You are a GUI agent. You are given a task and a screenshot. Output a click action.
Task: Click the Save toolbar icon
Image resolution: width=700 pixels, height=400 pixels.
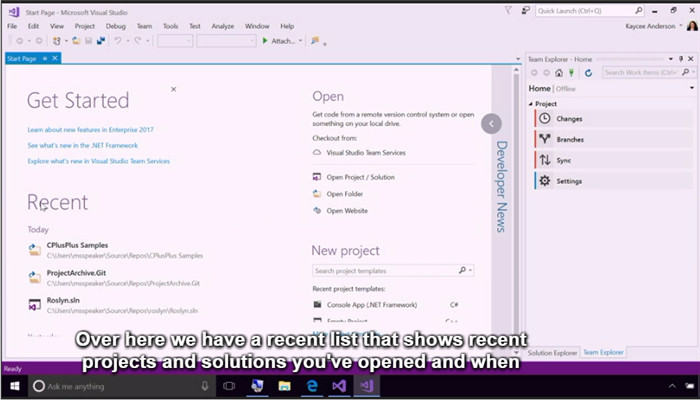[x=88, y=41]
